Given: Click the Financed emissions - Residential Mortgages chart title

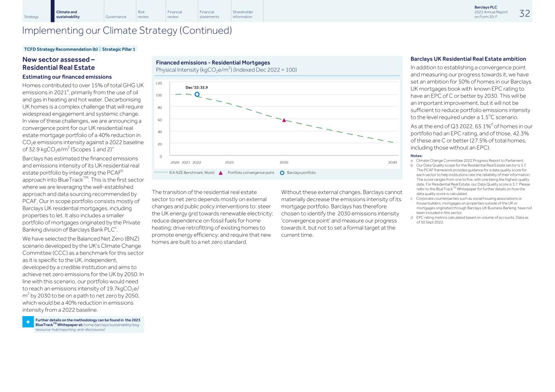Looking at the screenshot, I should [213, 63].
